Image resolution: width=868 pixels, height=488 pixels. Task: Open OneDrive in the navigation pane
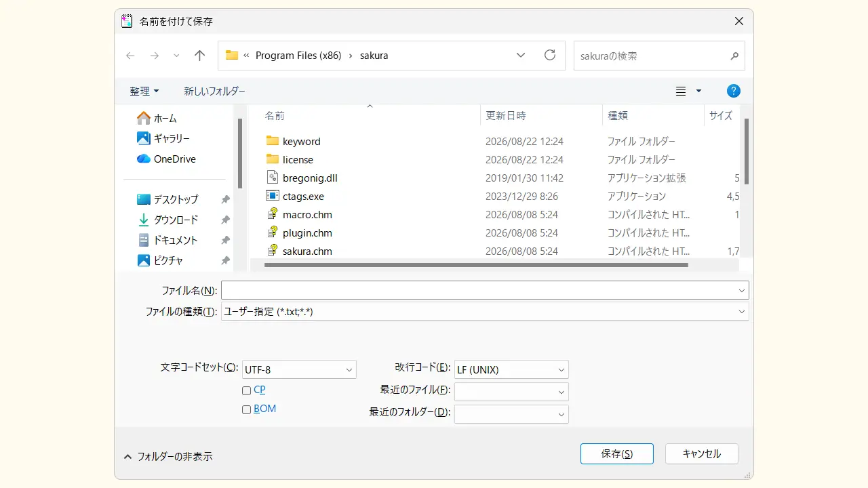coord(166,159)
